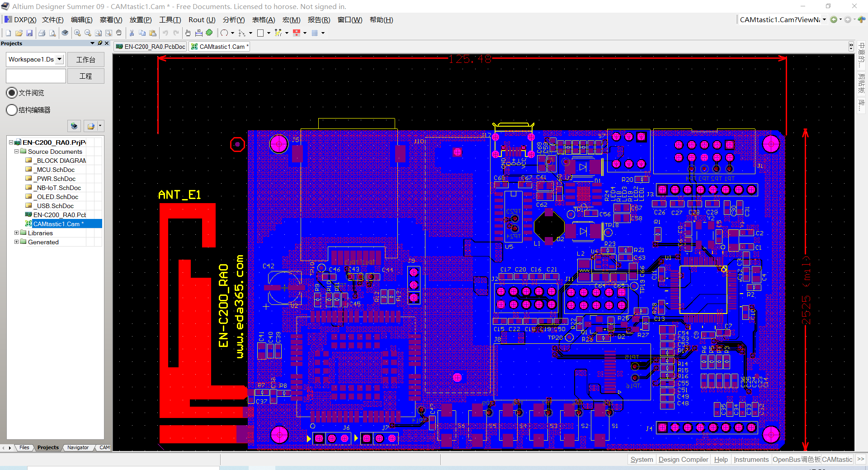
Task: Switch to the EN-C200_RA0.PcbDoc tab
Action: (151, 47)
